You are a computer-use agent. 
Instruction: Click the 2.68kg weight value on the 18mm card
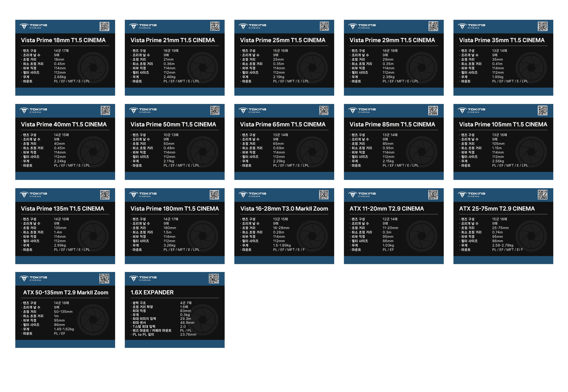[x=60, y=77]
